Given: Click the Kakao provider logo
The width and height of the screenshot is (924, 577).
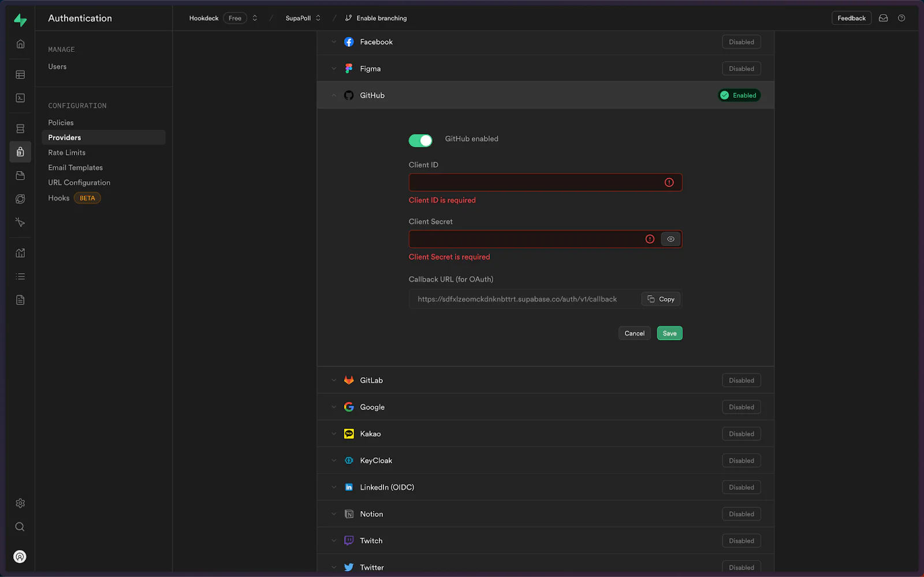Looking at the screenshot, I should click(349, 434).
